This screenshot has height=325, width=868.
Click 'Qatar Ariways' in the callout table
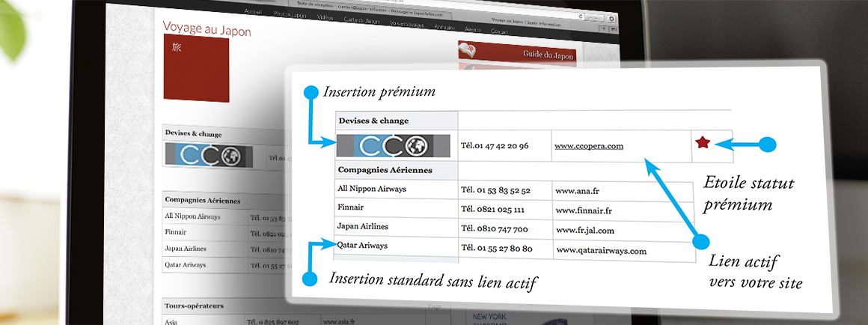362,246
